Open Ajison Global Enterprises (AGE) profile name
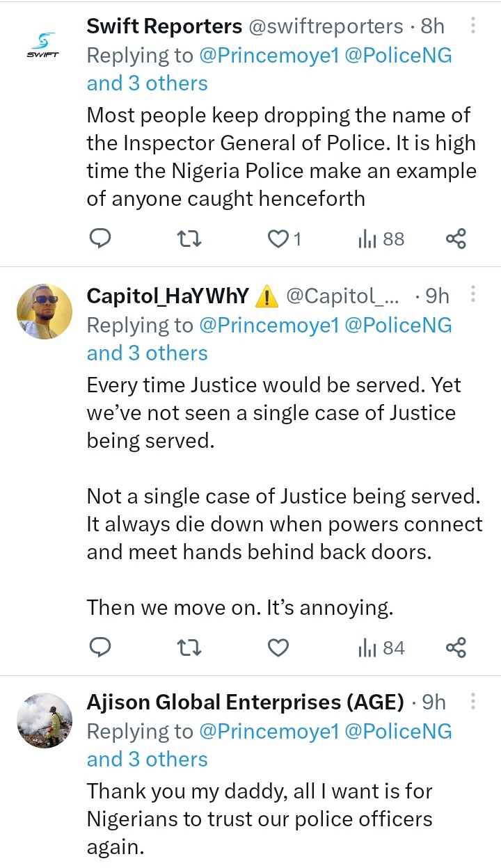The width and height of the screenshot is (501, 868). [245, 702]
